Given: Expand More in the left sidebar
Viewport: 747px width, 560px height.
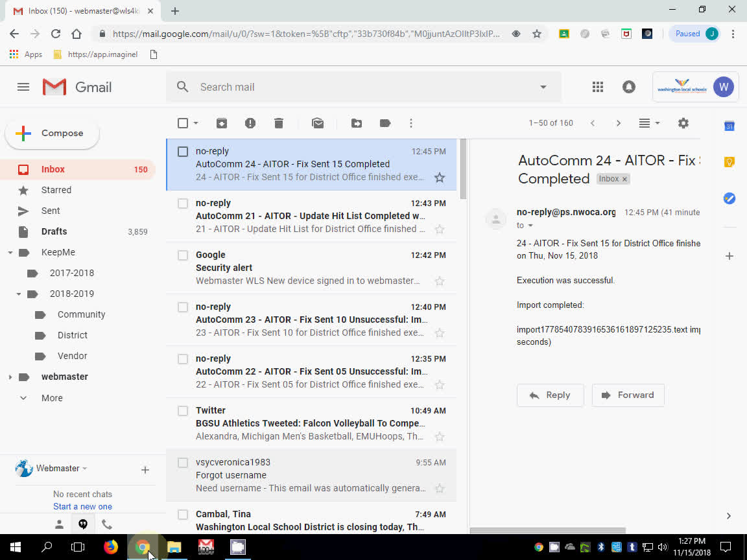Looking at the screenshot, I should point(51,397).
